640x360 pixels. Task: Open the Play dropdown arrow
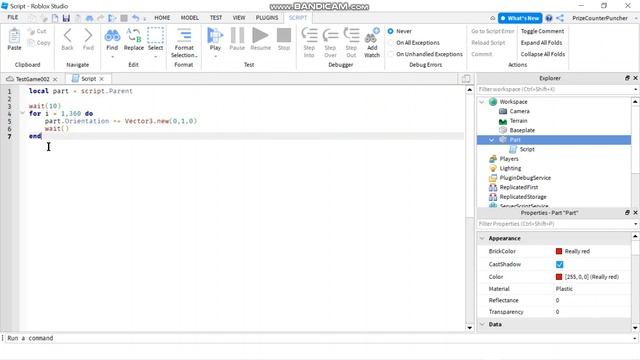click(215, 56)
